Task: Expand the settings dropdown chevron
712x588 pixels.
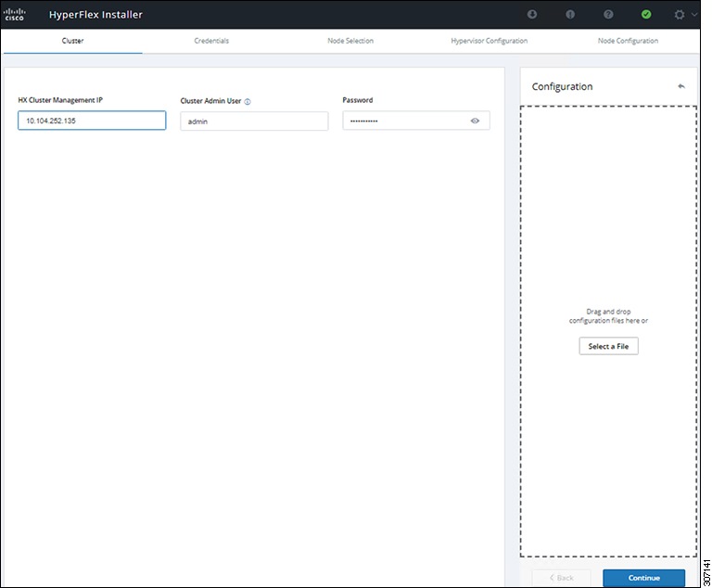Action: click(x=693, y=15)
